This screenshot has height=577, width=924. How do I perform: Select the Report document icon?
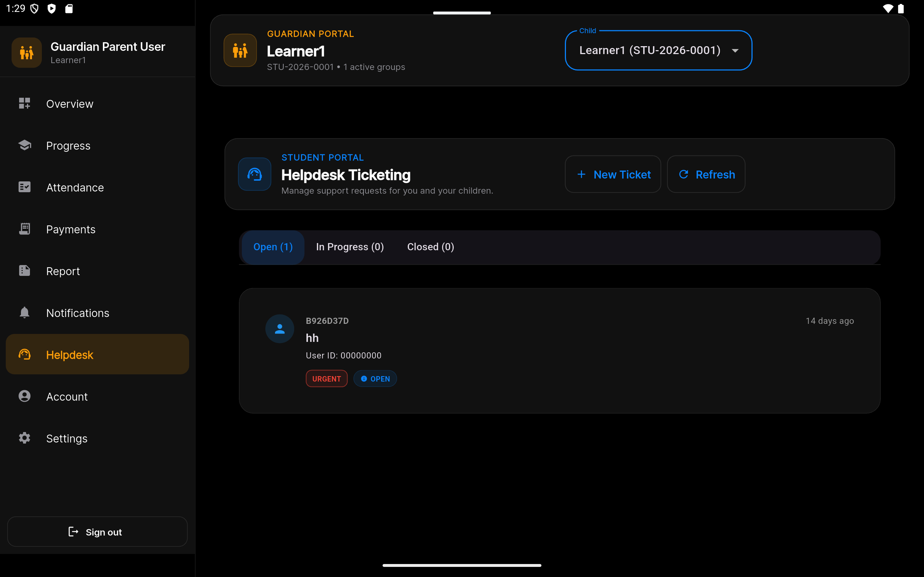(x=25, y=270)
